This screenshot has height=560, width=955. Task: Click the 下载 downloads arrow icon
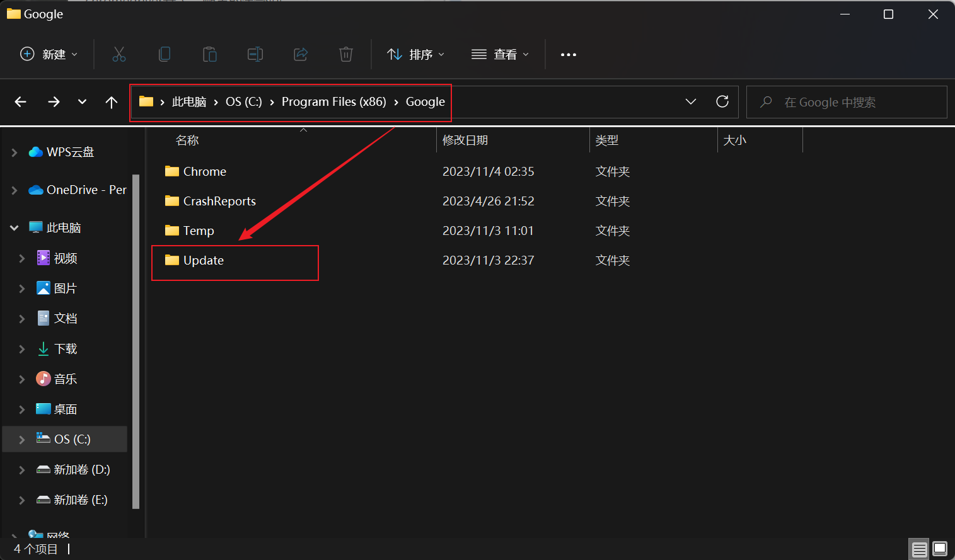pos(43,348)
